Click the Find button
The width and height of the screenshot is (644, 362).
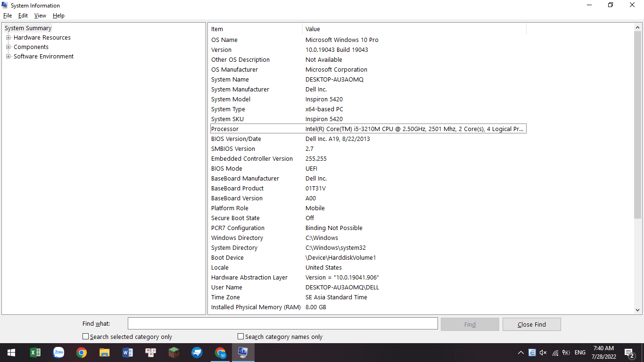(470, 324)
